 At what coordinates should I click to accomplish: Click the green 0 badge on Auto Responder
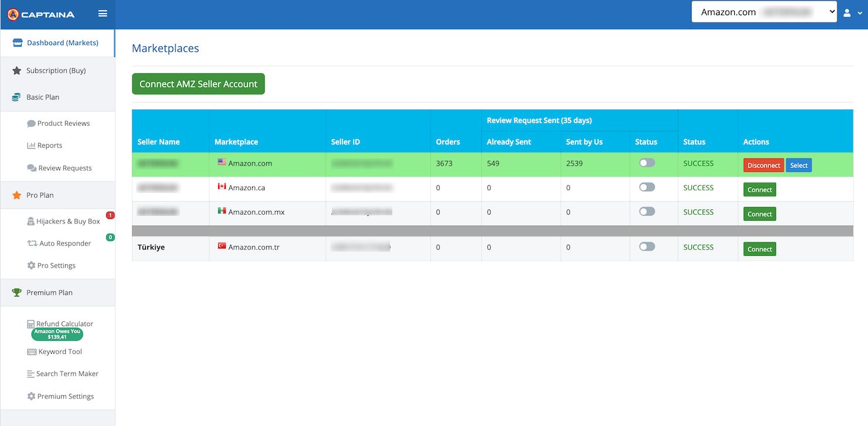point(110,237)
